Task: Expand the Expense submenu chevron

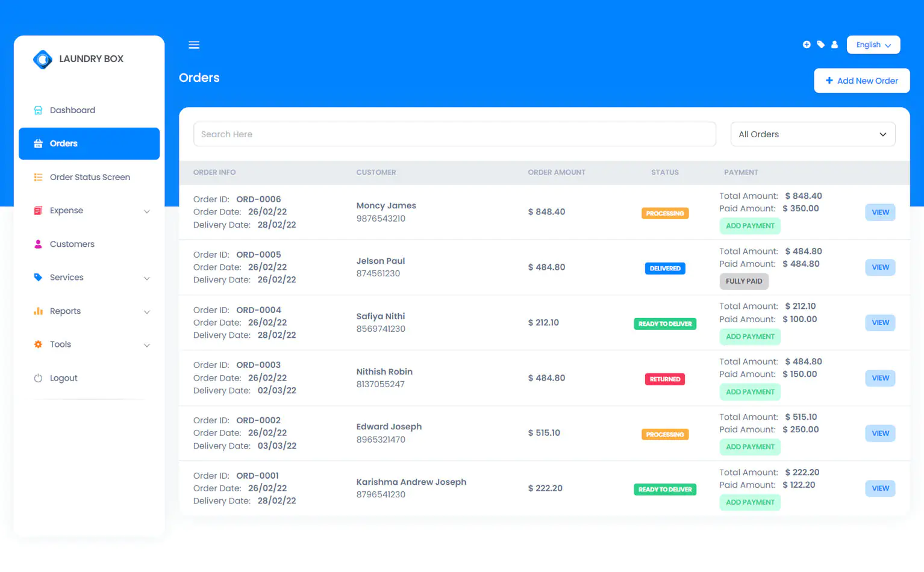Action: [x=147, y=211]
